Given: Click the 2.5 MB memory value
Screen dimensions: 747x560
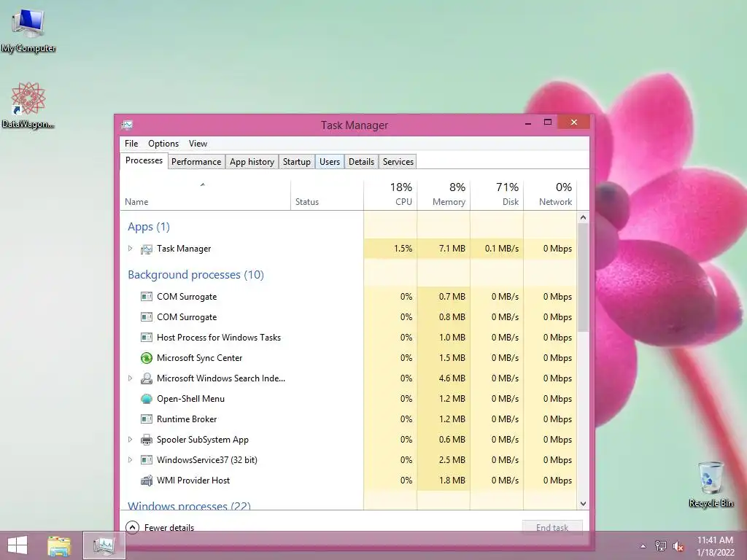Looking at the screenshot, I should 452,460.
